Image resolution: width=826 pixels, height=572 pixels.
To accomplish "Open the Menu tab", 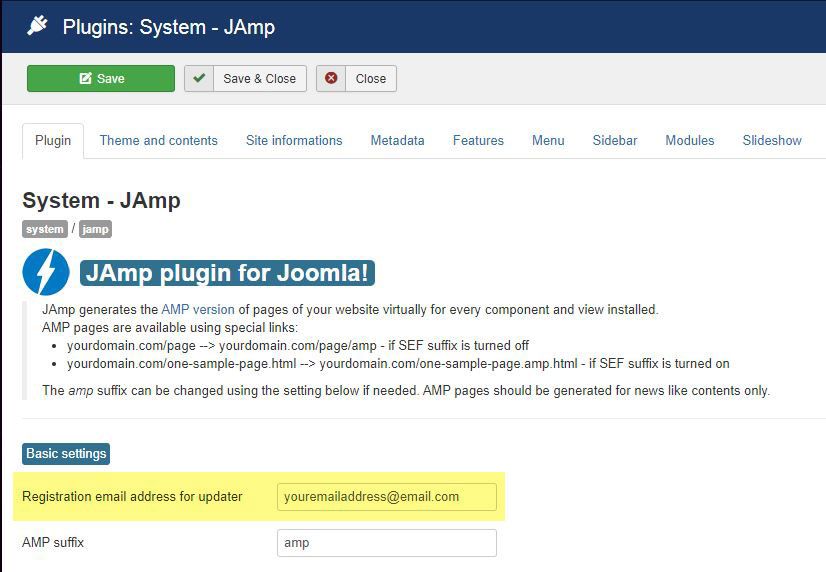I will click(548, 141).
